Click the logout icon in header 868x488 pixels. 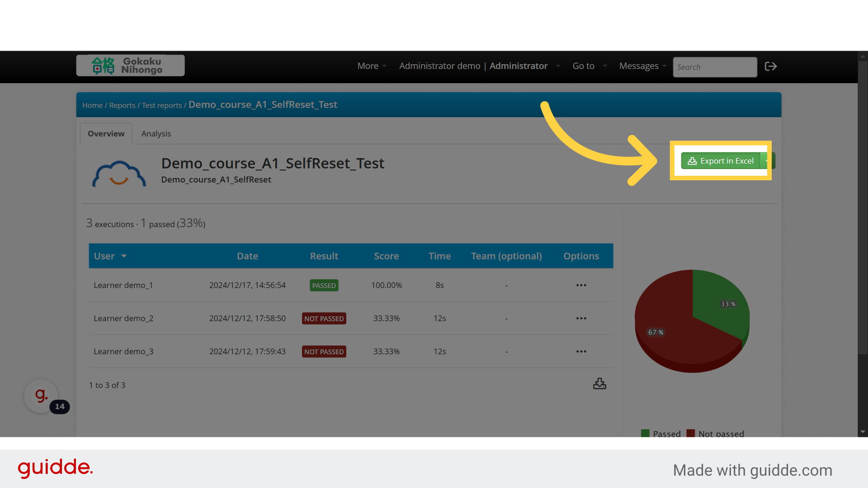point(770,66)
